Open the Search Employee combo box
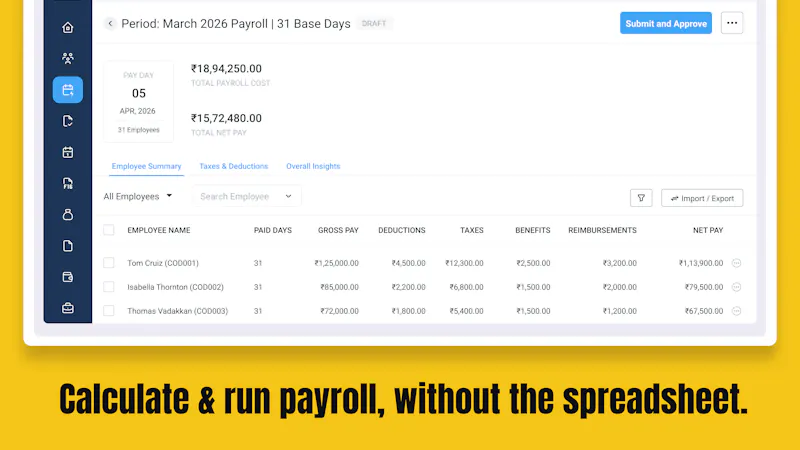Viewport: 800px width, 450px height. click(x=246, y=196)
